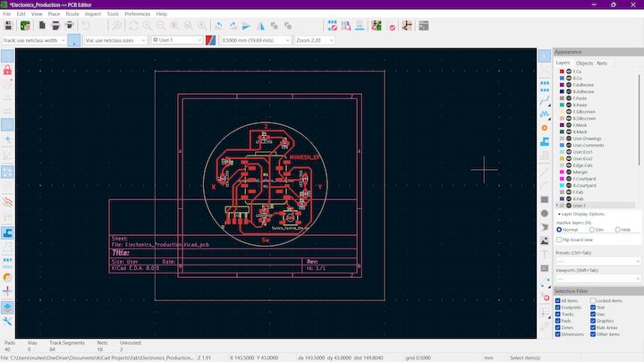Collapse Layer Display Options section

(580, 215)
